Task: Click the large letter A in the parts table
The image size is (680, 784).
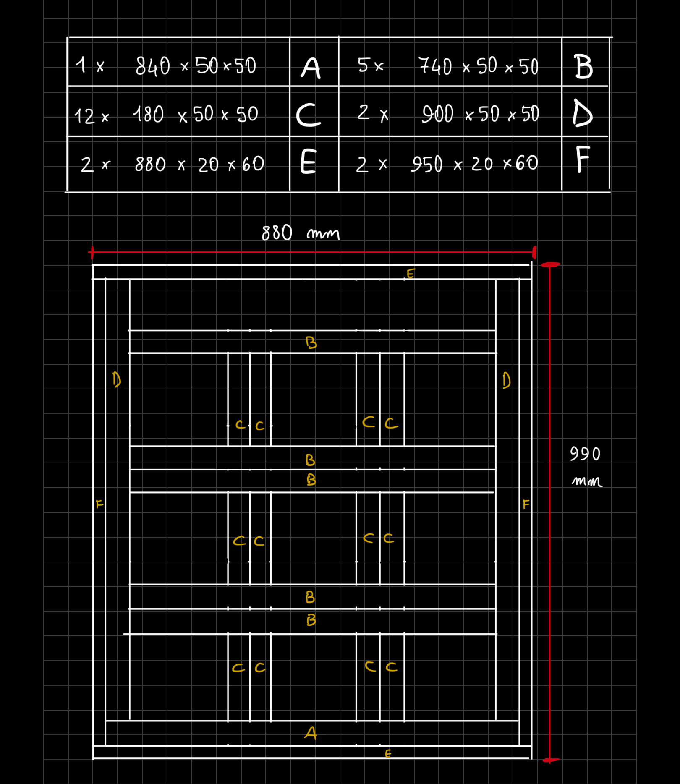Action: pos(311,68)
